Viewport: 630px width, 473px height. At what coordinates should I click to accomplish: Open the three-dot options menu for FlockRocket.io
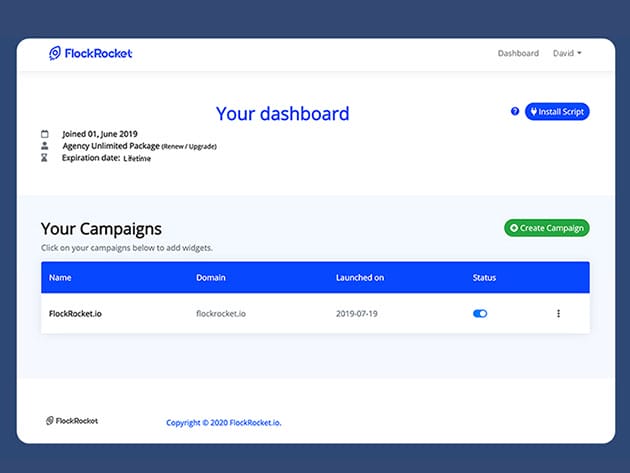[558, 313]
